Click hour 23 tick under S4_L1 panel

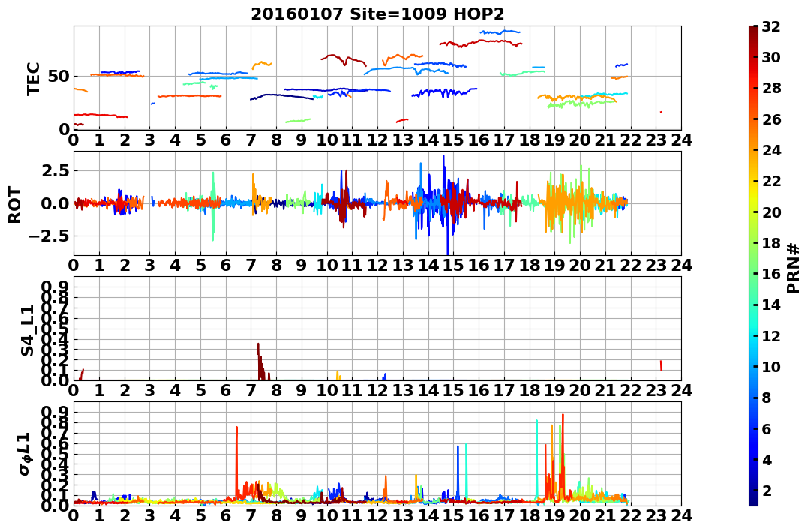coord(656,391)
